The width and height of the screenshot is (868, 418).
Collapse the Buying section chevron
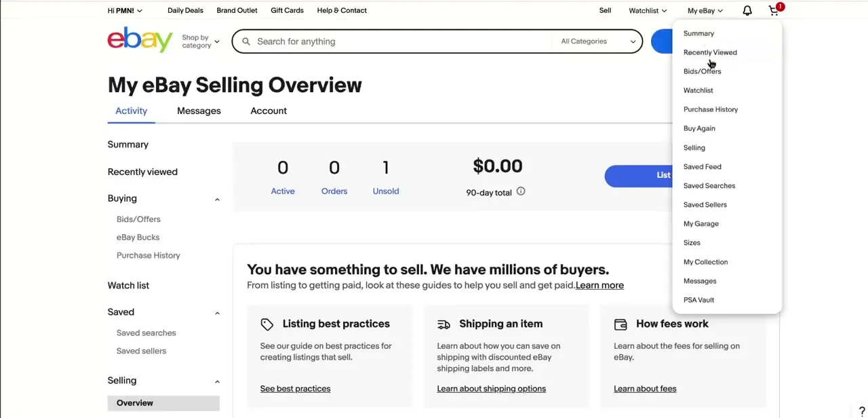217,199
